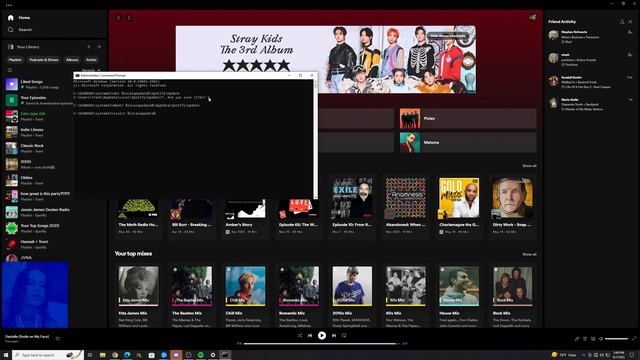Click Show all for Your top mixes
Viewport: 640px width, 360px height.
coord(529,254)
